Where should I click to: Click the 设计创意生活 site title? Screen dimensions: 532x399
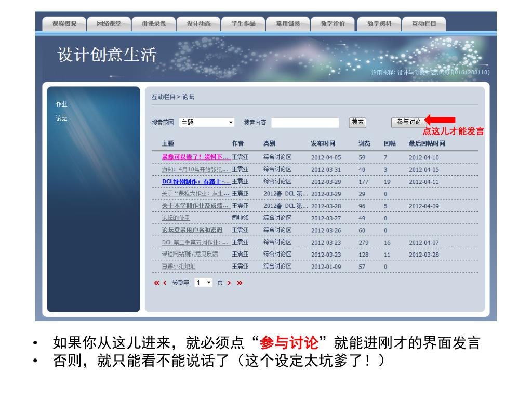click(107, 55)
